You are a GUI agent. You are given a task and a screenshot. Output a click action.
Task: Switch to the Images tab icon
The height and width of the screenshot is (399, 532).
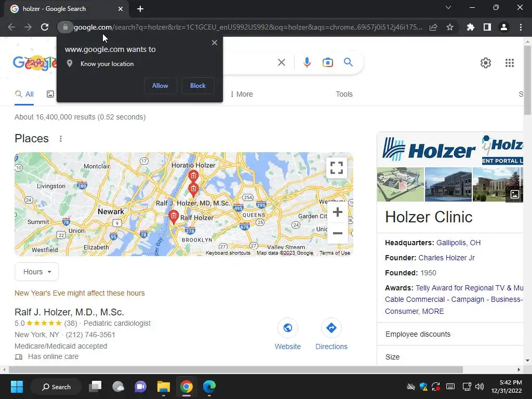click(x=50, y=95)
